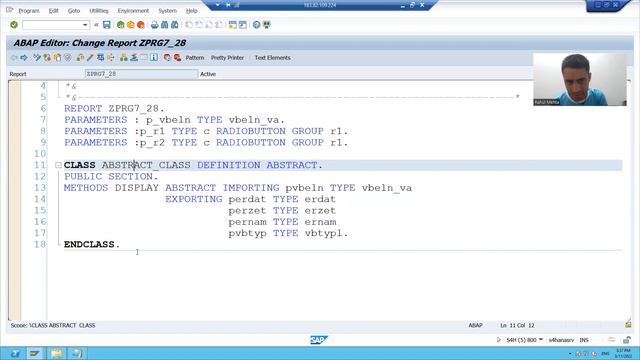640x360 pixels.
Task: Click the red Cancel icon
Action: (141, 25)
